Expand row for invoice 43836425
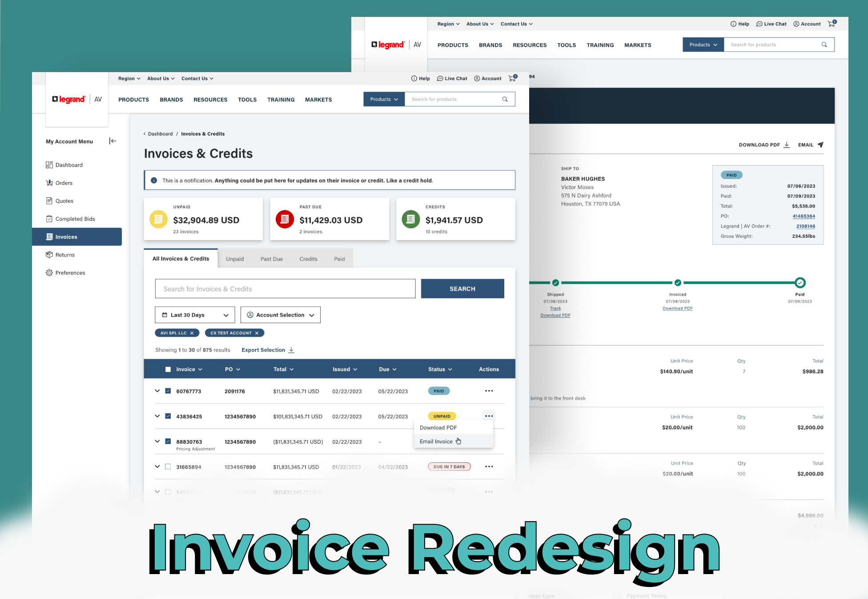The image size is (868, 599). coord(157,416)
